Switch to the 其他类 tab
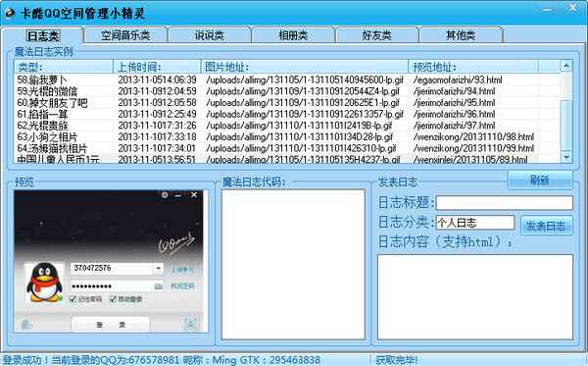 coord(461,35)
